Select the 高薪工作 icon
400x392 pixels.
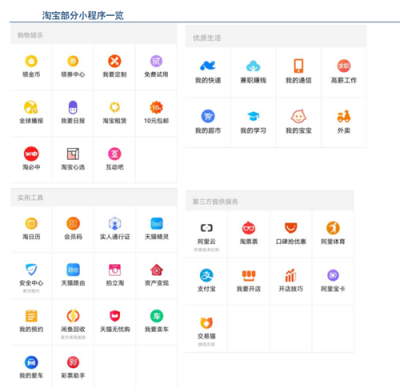click(x=344, y=66)
